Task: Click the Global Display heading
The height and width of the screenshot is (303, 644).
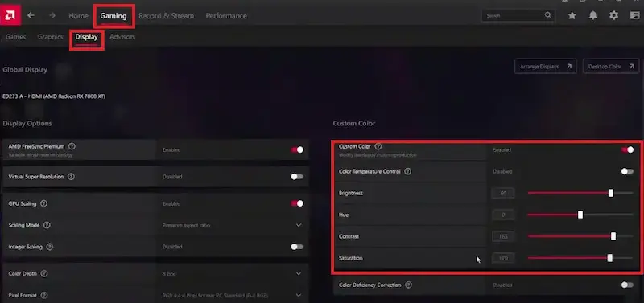Action: pyautogui.click(x=25, y=70)
